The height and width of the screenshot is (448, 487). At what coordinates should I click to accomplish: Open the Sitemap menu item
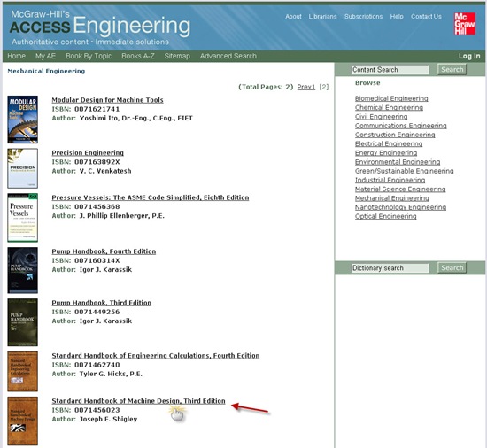177,56
